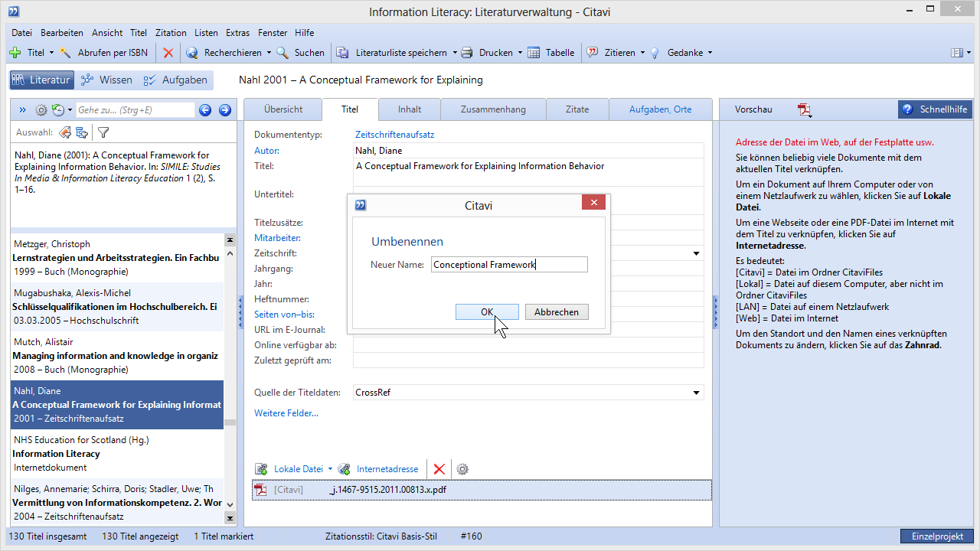Click the Literaturliste speichern icon

click(343, 53)
